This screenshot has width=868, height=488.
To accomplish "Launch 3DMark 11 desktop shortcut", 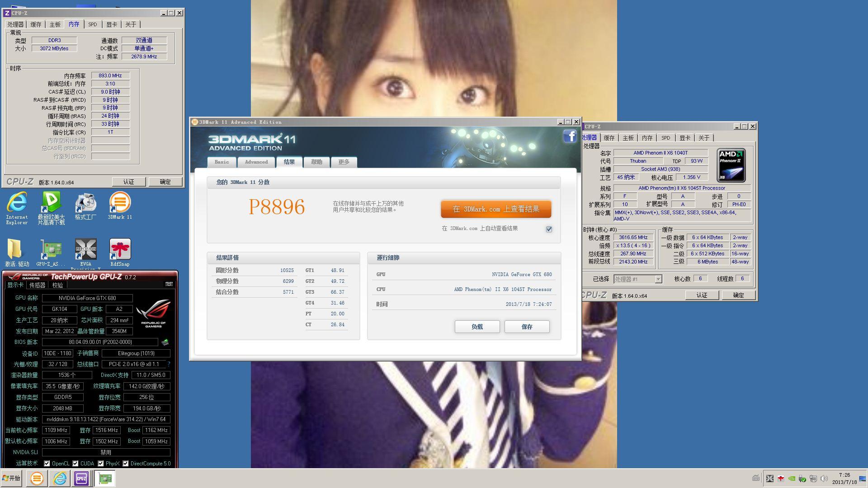I will pos(120,206).
